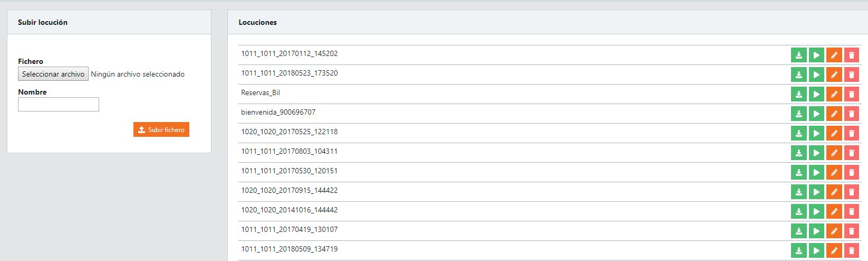Delete the 1011_1011_20180523_173520 recording
The width and height of the screenshot is (868, 261).
(x=851, y=74)
